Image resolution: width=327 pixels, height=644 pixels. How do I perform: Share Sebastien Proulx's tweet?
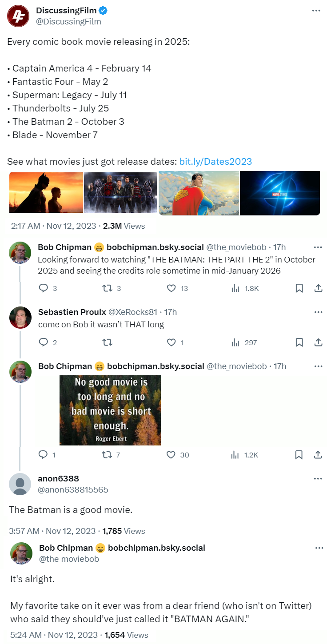(x=318, y=342)
